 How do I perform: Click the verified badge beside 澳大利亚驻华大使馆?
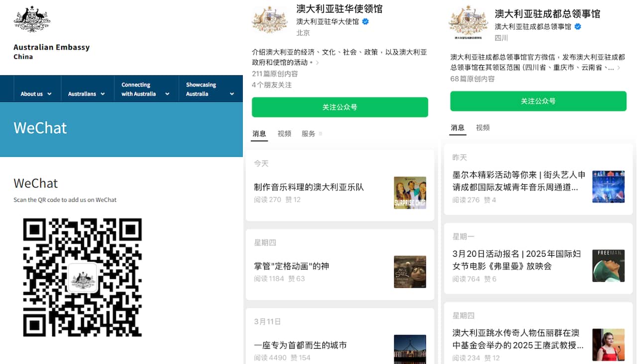(x=365, y=21)
